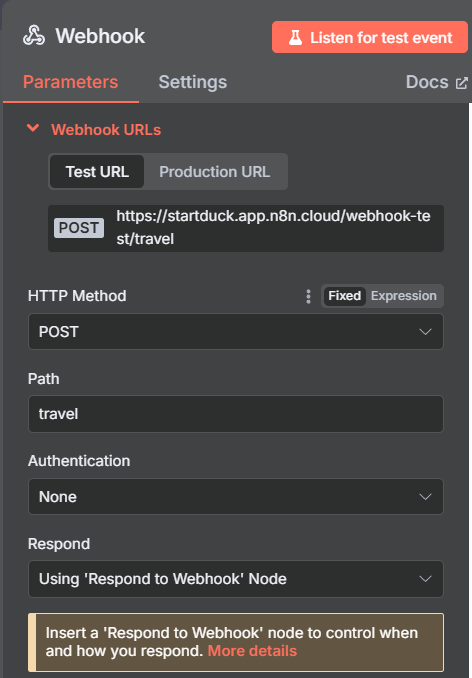Select Test URL toggle option
This screenshot has height=678, width=472.
coord(97,172)
